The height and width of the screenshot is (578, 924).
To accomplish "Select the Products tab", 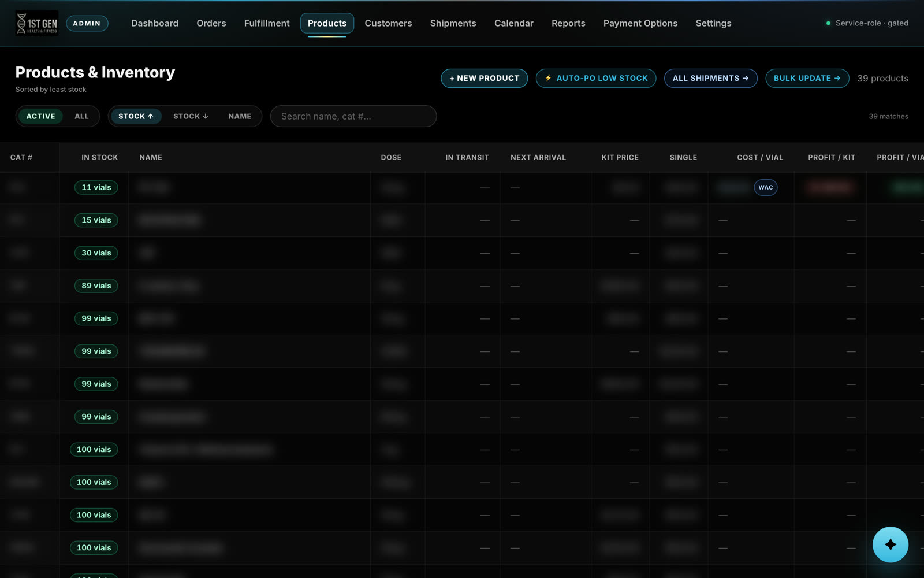I will click(x=327, y=23).
